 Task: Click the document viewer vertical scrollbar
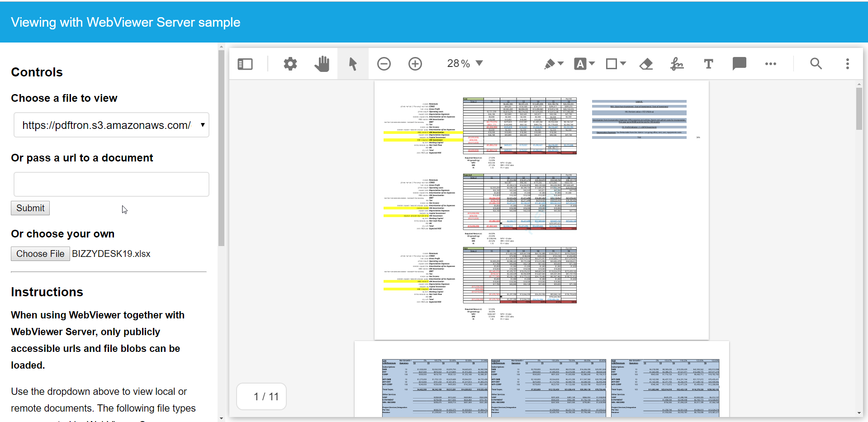click(x=859, y=109)
